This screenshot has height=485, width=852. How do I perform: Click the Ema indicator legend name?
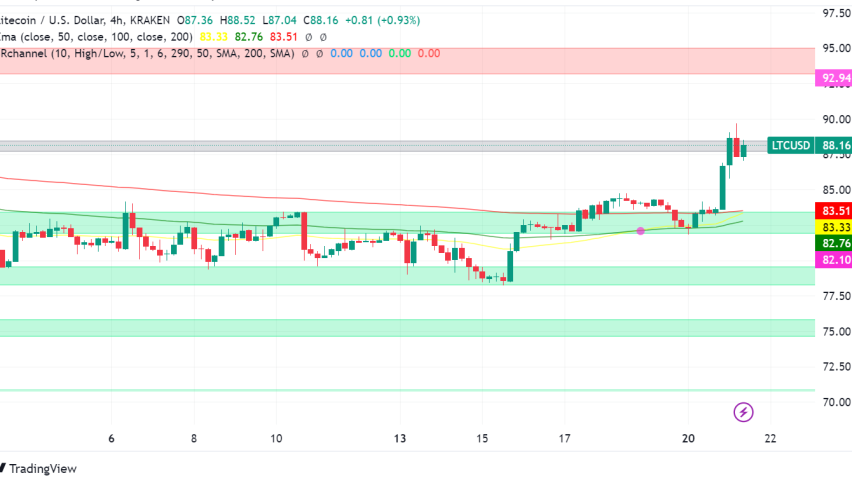(x=7, y=37)
